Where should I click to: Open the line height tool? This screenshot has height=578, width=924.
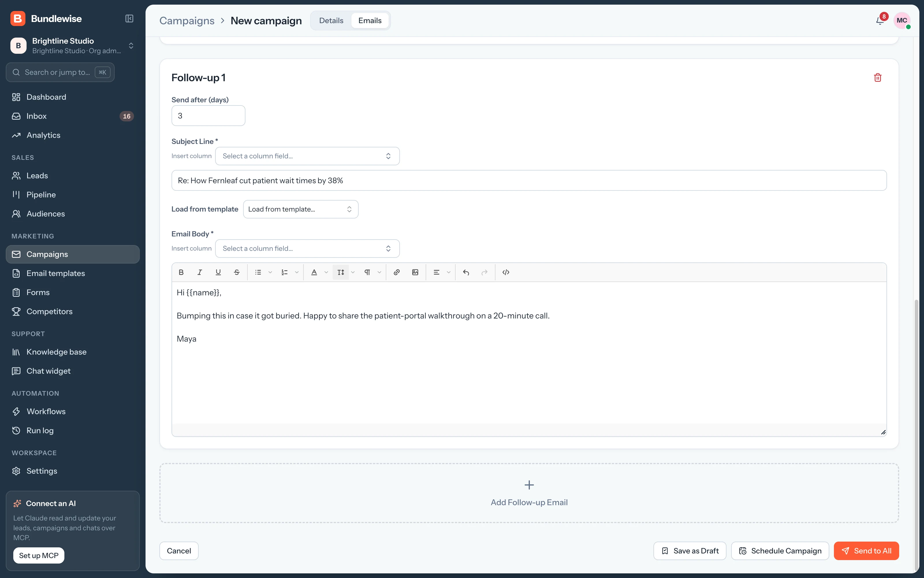pos(341,272)
